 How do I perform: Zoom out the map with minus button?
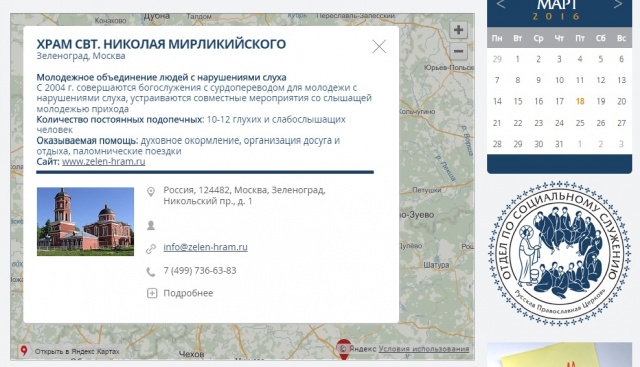458,51
